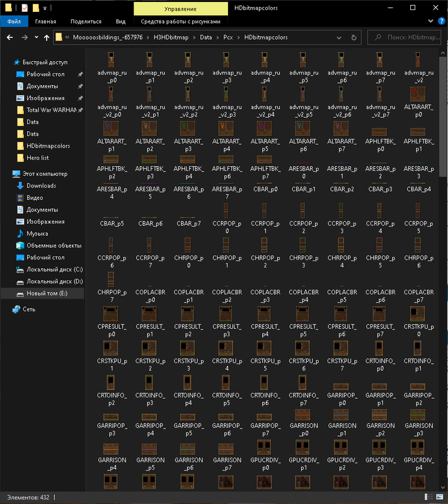Click the Pcx breadcrumb segment
448x504 pixels.
pyautogui.click(x=228, y=37)
